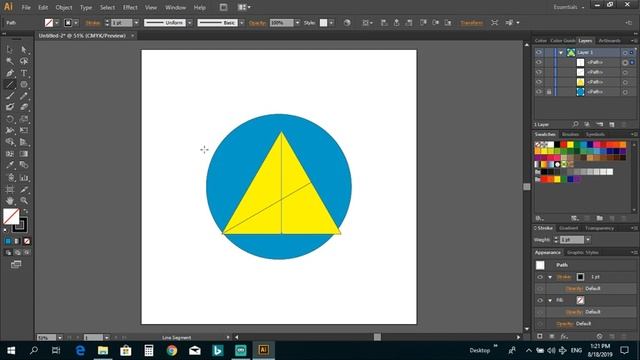
Task: Hide the blue circle path layer
Action: click(x=539, y=92)
